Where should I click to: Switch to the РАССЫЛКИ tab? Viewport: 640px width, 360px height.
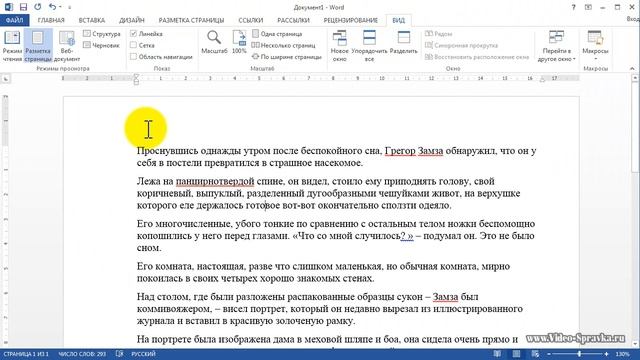point(293,20)
